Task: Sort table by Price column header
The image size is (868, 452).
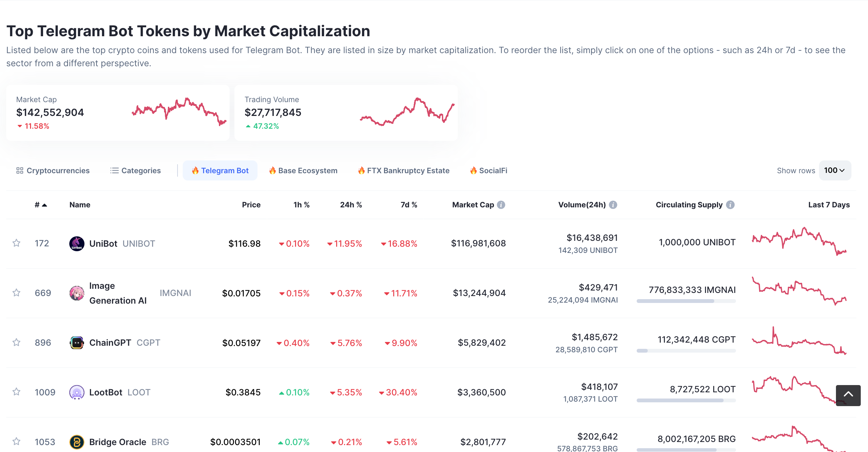Action: point(251,205)
